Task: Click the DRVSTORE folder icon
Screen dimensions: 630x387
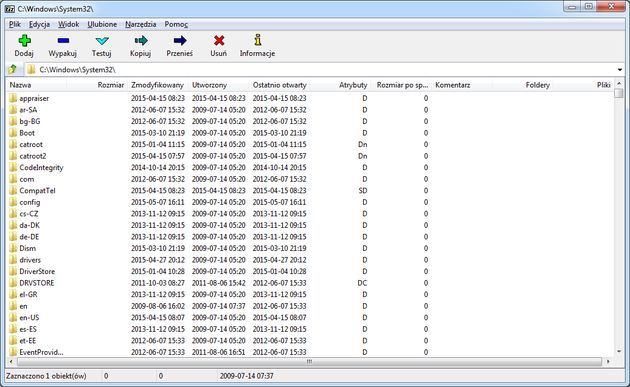Action: pos(13,283)
